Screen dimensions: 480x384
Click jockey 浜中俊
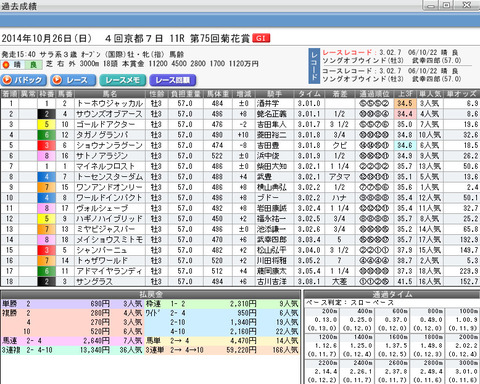tap(268, 156)
